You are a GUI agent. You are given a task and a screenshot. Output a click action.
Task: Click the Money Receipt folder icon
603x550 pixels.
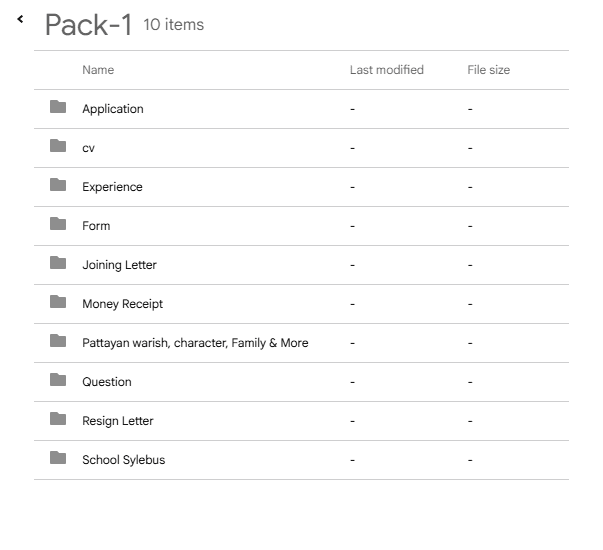[58, 302]
